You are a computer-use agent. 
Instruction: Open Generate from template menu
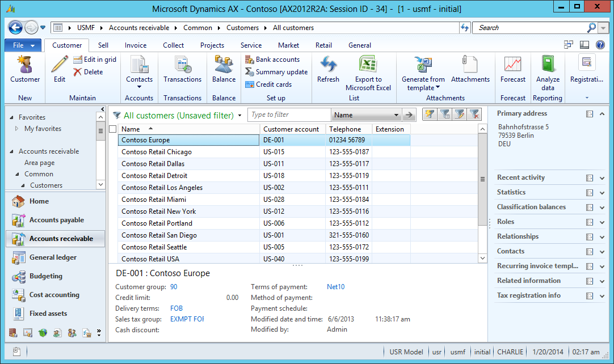pyautogui.click(x=423, y=73)
